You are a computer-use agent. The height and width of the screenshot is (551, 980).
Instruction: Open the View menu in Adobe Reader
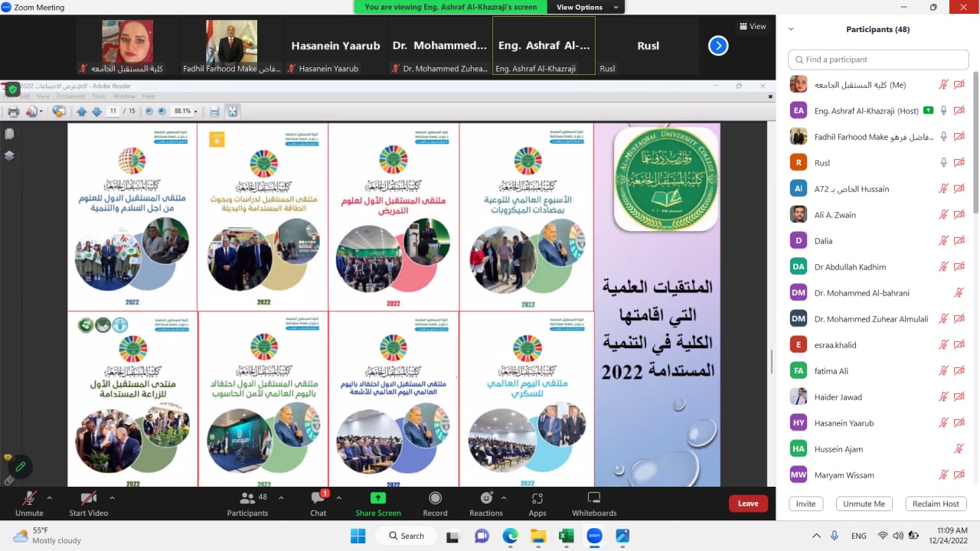point(43,96)
